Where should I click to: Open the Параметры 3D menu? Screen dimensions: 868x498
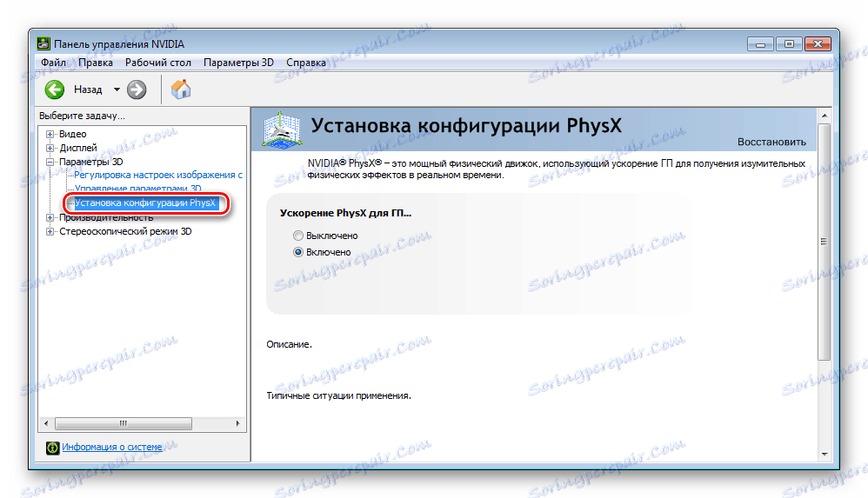coord(238,63)
